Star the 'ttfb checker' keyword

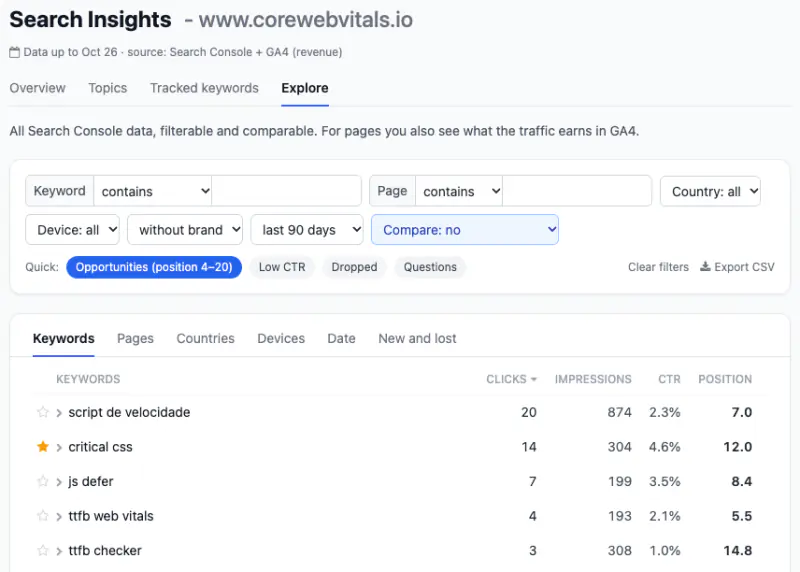point(43,551)
